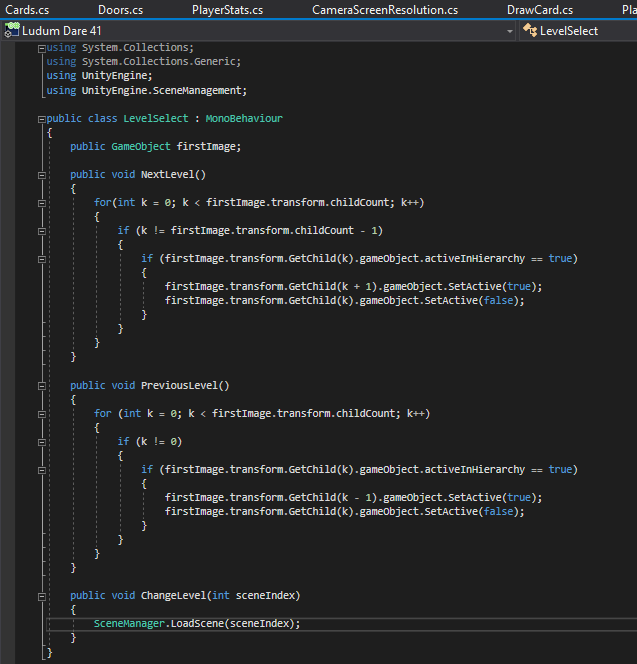
Task: Collapse the if (k != 0) block
Action: coord(42,442)
